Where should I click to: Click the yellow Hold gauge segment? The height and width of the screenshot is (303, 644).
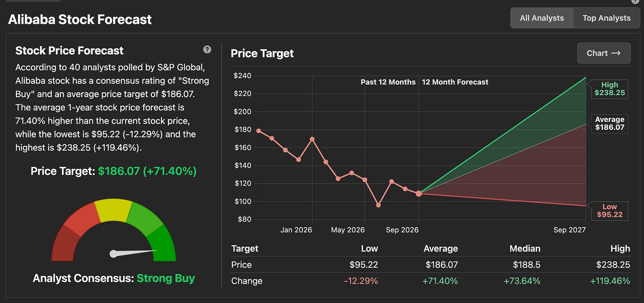point(114,210)
